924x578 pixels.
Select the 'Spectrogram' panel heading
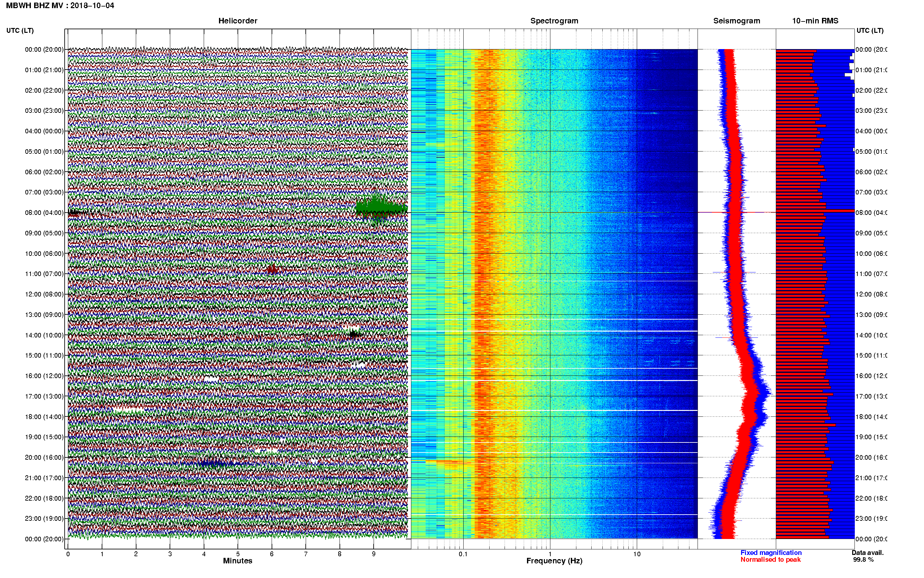554,21
